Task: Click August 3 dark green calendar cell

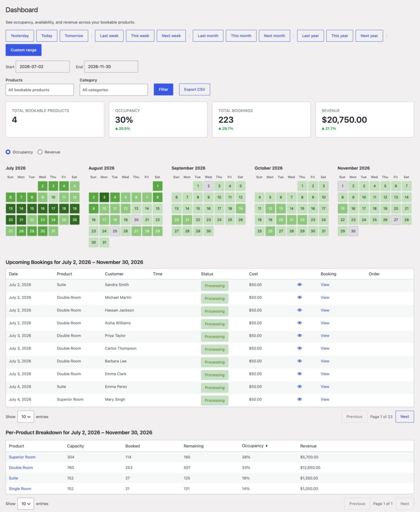Action: tap(104, 198)
